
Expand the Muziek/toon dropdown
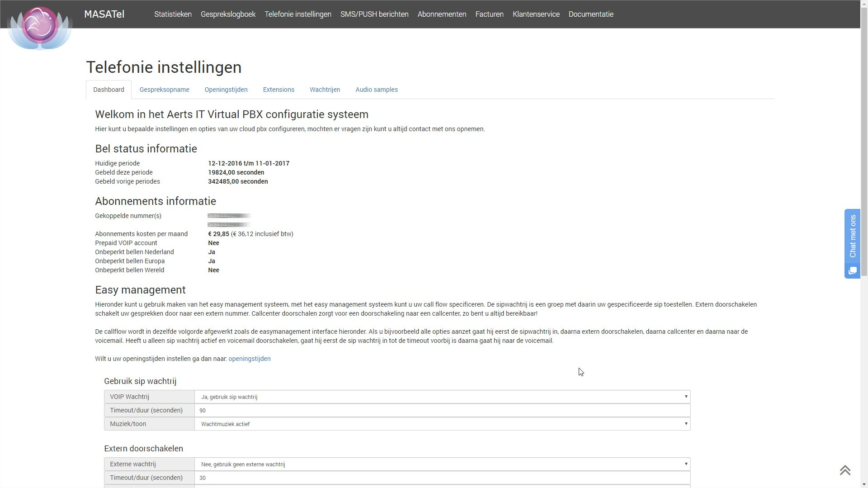[x=442, y=424]
